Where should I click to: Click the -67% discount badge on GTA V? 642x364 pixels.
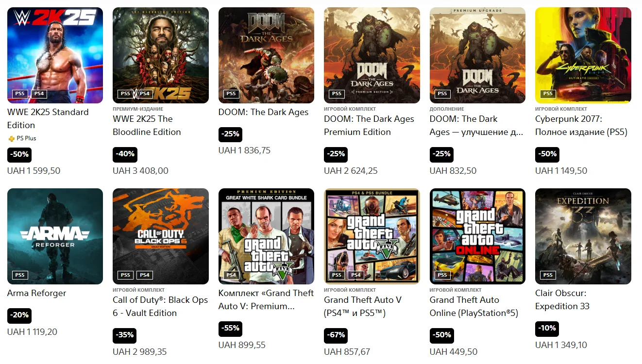pyautogui.click(x=336, y=335)
